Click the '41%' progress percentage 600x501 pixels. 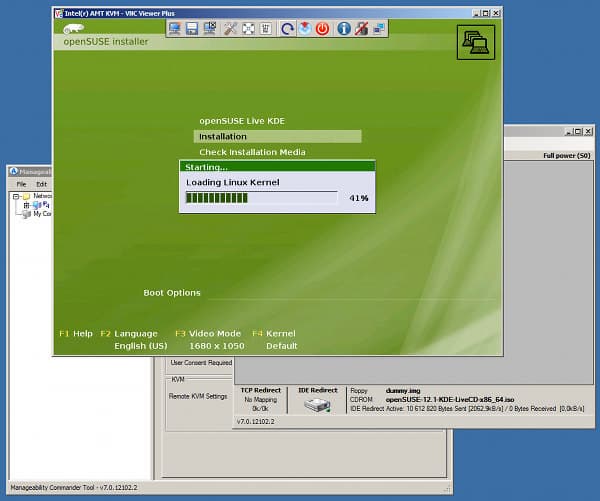click(x=359, y=198)
